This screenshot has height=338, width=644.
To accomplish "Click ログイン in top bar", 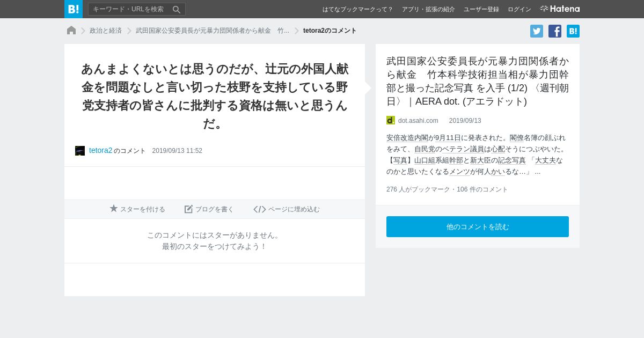I will pos(519,9).
